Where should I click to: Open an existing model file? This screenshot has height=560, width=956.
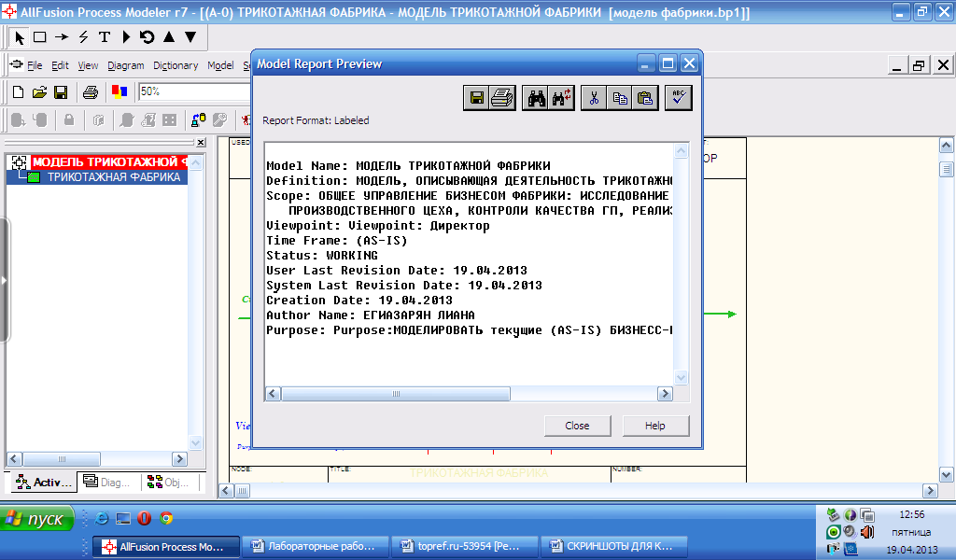click(39, 92)
